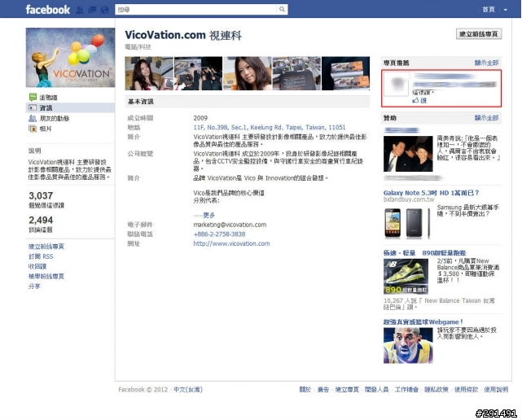Focus the Facebook search field
The width and height of the screenshot is (522, 420).
pos(195,9)
